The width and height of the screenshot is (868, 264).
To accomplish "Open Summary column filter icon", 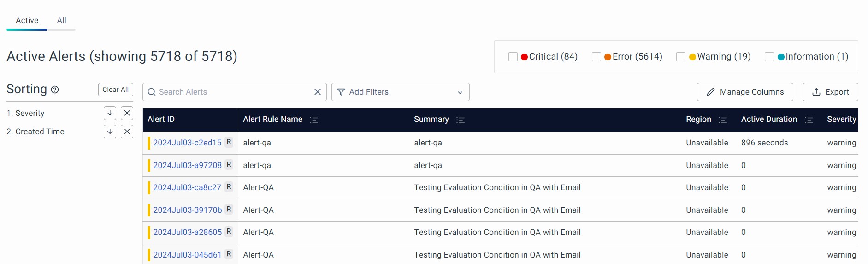I will pyautogui.click(x=460, y=120).
